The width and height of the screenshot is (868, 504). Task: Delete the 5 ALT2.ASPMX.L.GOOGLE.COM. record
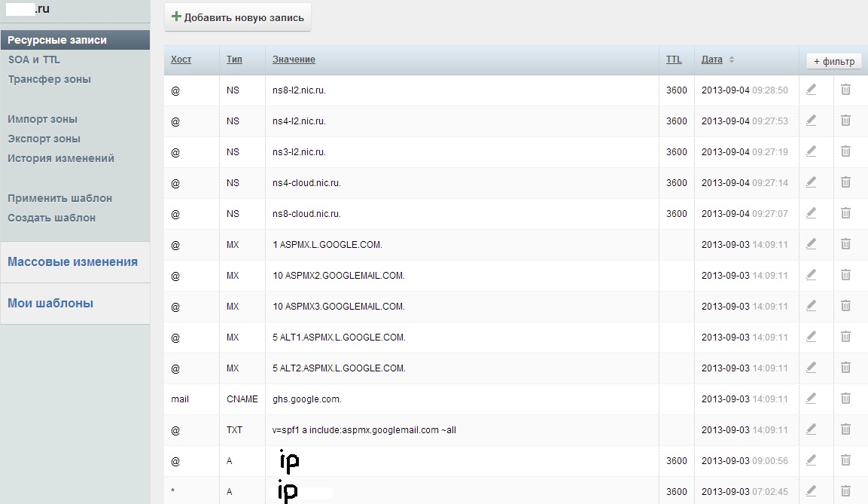[x=845, y=368]
